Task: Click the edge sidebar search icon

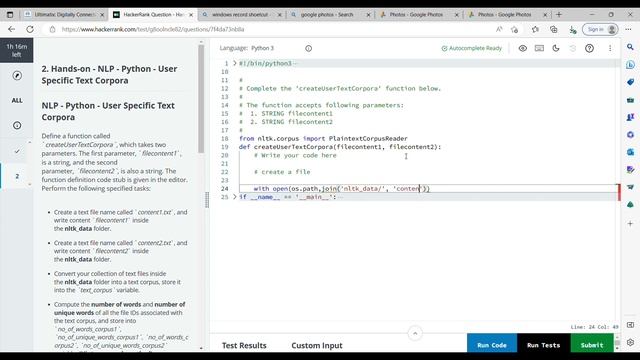Action: tap(630, 47)
